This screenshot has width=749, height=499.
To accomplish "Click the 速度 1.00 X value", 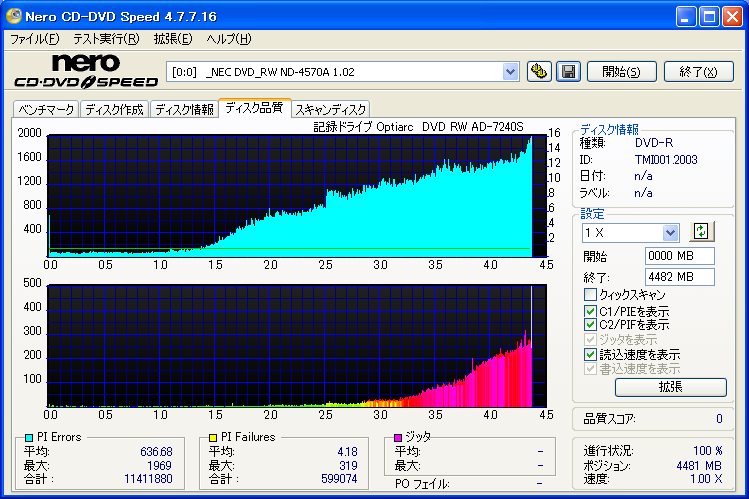I will pyautogui.click(x=706, y=478).
